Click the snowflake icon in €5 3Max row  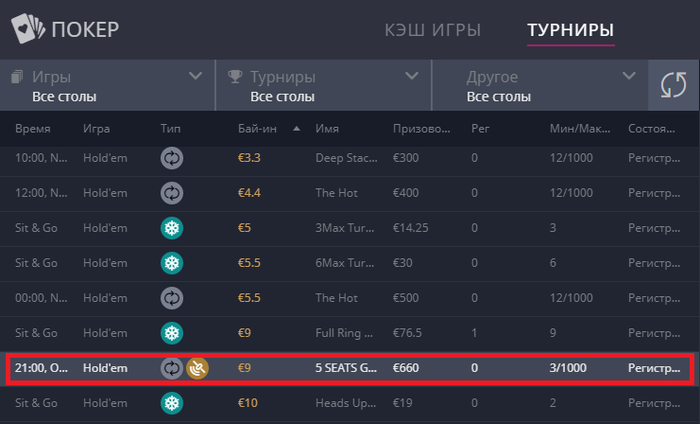[172, 228]
